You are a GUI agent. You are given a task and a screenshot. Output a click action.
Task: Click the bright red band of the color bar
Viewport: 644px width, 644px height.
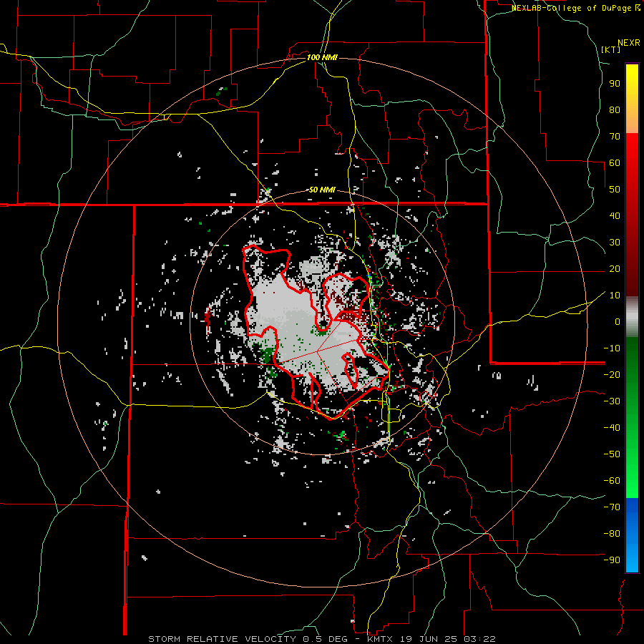pyautogui.click(x=632, y=144)
